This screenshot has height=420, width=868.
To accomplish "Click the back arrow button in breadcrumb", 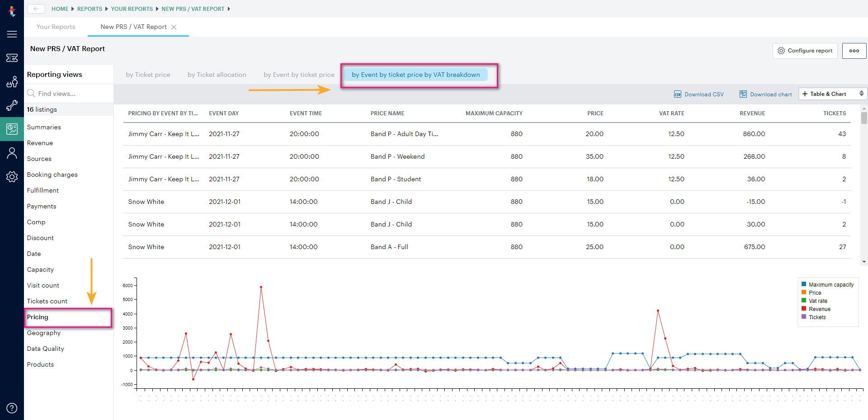I will pos(36,9).
